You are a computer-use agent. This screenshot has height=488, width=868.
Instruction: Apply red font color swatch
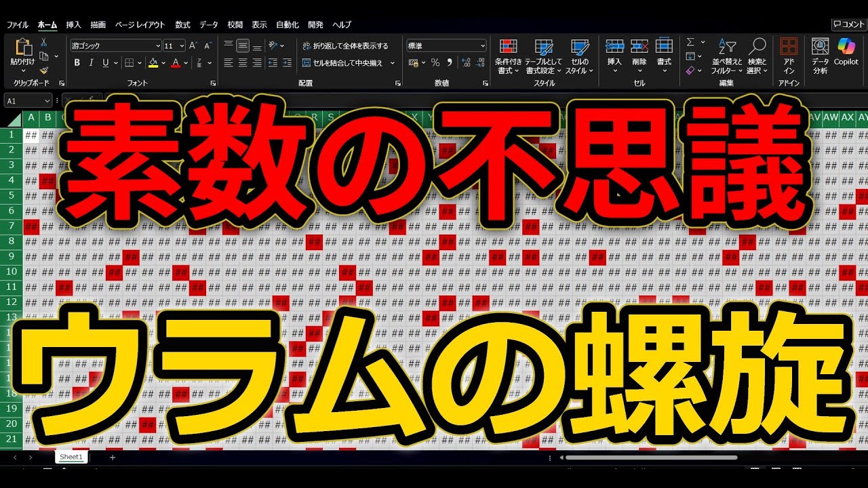point(176,63)
